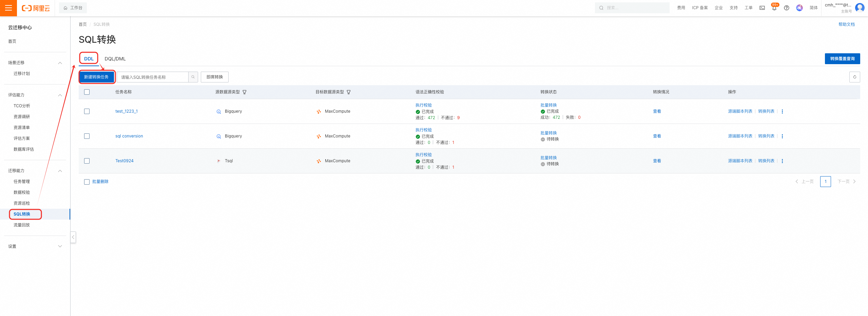Image resolution: width=868 pixels, height=316 pixels.
Task: Open the AI assistant icon in header
Action: (x=799, y=8)
